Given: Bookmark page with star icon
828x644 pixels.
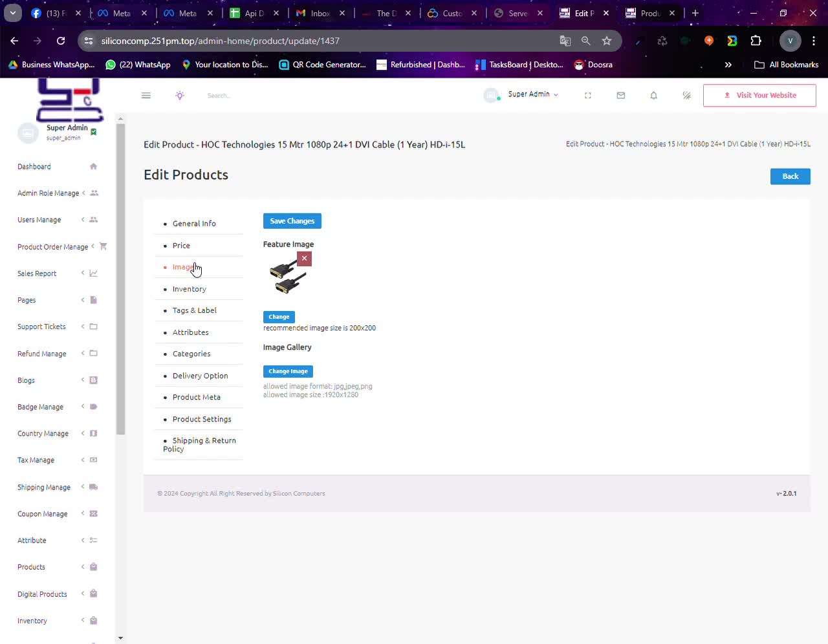Looking at the screenshot, I should 607,41.
